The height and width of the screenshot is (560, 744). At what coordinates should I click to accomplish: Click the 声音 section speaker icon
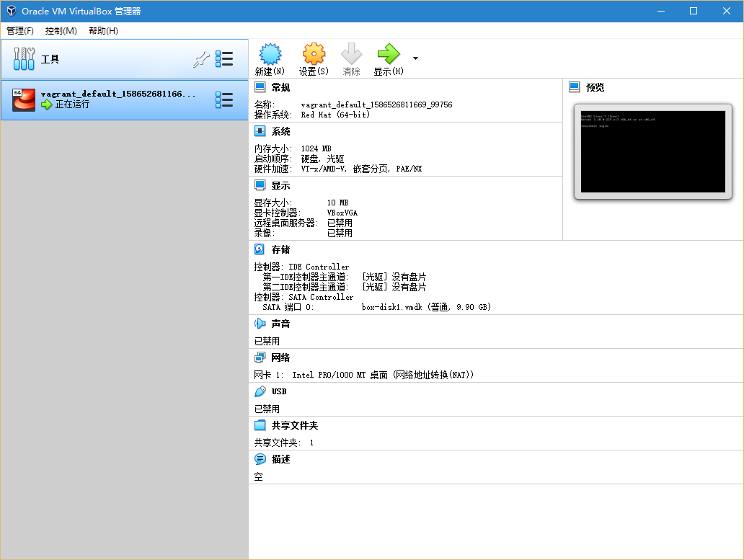coord(260,324)
